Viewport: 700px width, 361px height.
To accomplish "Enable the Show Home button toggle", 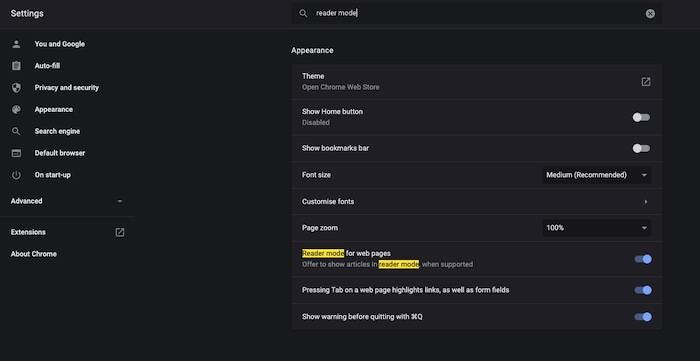I will tap(641, 117).
